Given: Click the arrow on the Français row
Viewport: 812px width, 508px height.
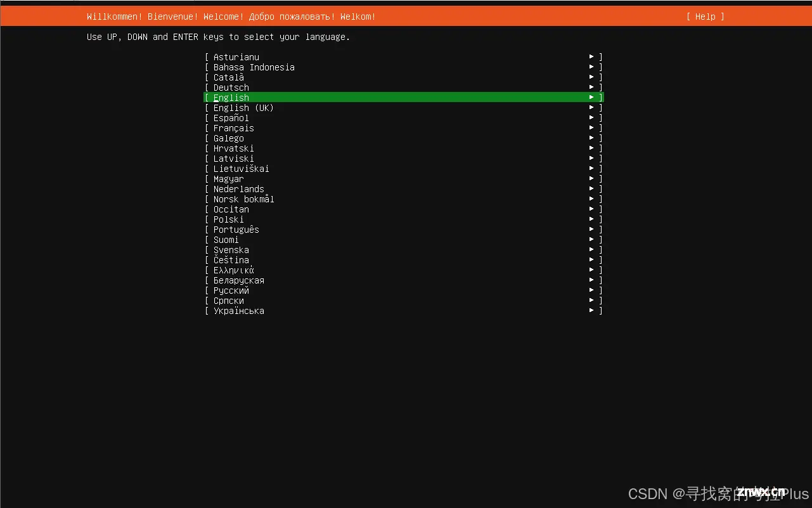Looking at the screenshot, I should 591,128.
